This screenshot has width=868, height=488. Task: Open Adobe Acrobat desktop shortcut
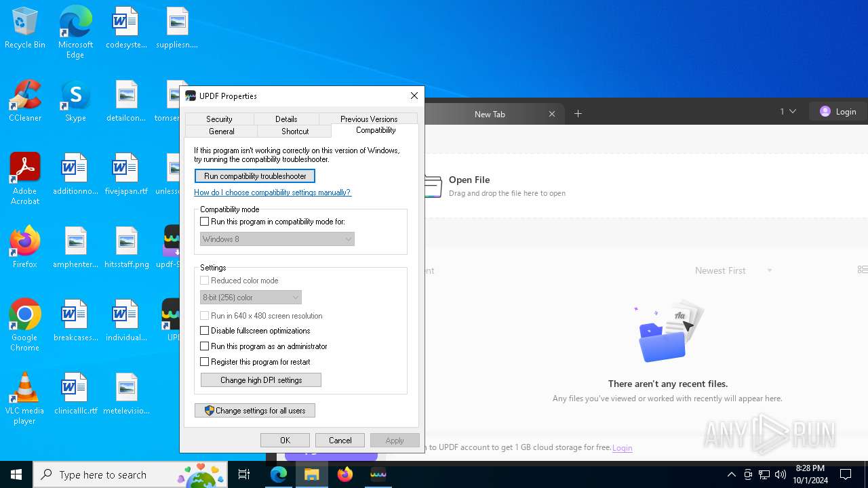pos(25,179)
